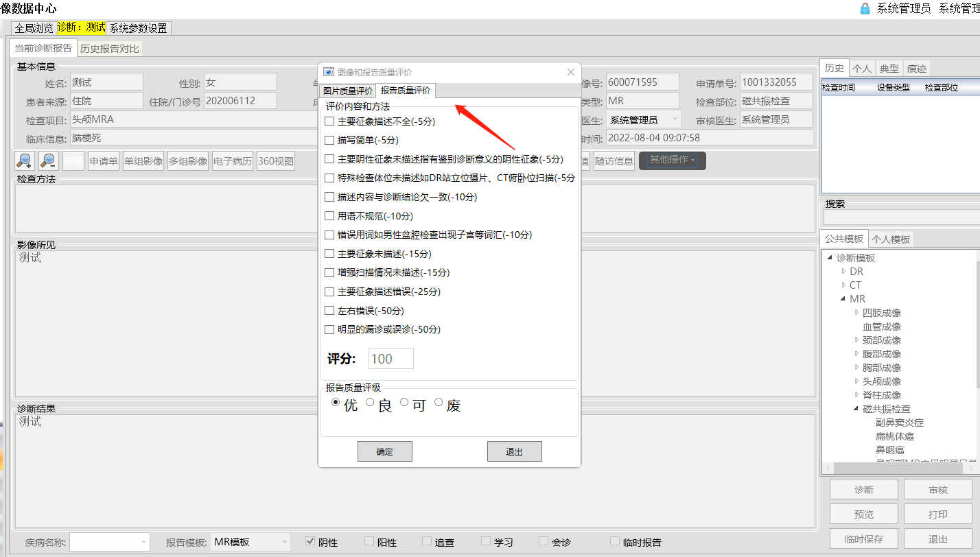
Task: Switch to the 个人模板 tab
Action: click(x=891, y=239)
